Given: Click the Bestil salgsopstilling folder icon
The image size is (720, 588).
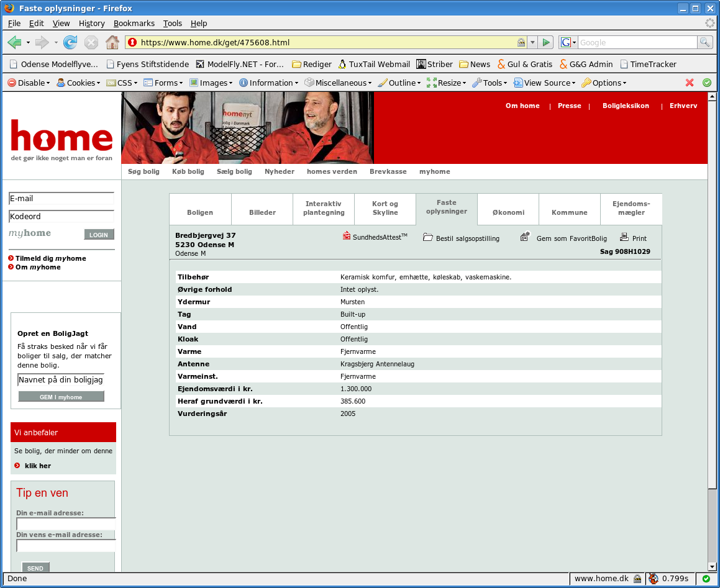Looking at the screenshot, I should tap(427, 237).
